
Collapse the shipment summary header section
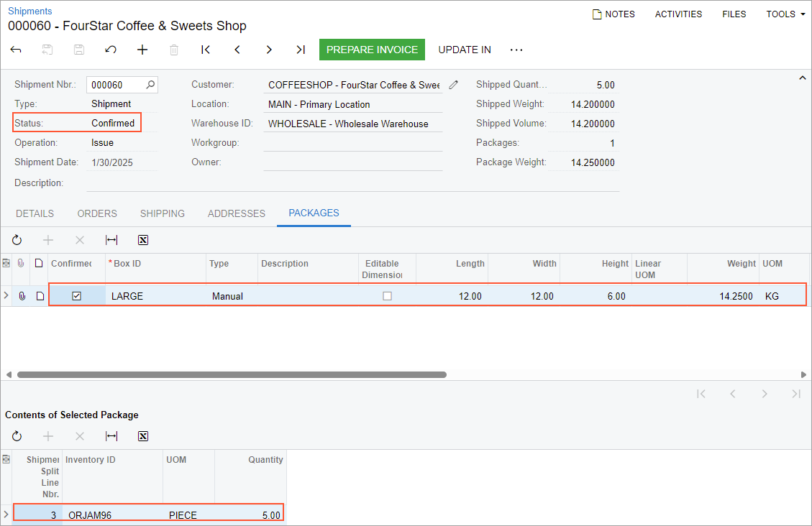803,78
